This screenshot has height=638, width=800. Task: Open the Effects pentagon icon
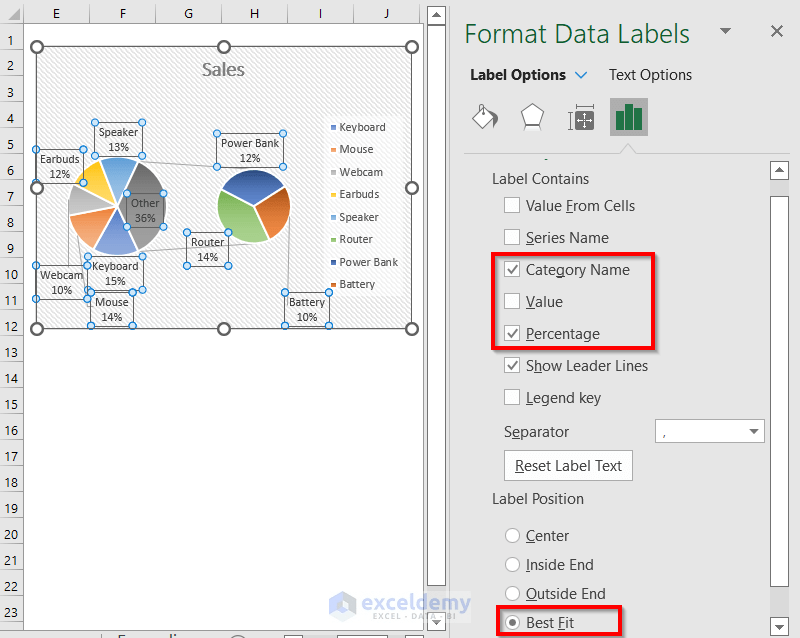tap(532, 116)
